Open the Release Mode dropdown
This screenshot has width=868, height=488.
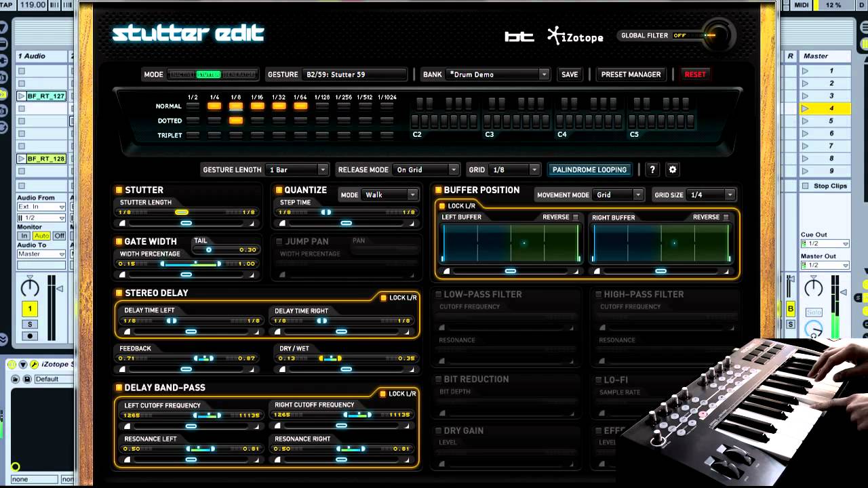427,169
